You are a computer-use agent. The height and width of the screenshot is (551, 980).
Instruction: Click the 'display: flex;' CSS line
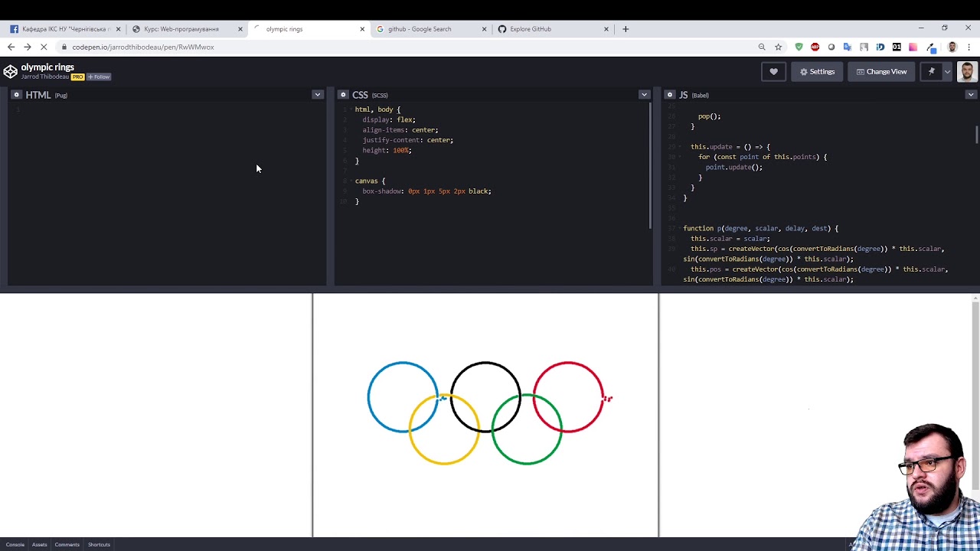pos(389,119)
